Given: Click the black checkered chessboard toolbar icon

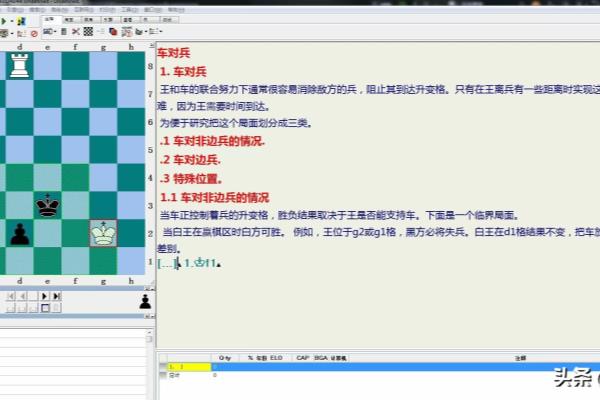Looking at the screenshot, I should click(x=88, y=31).
